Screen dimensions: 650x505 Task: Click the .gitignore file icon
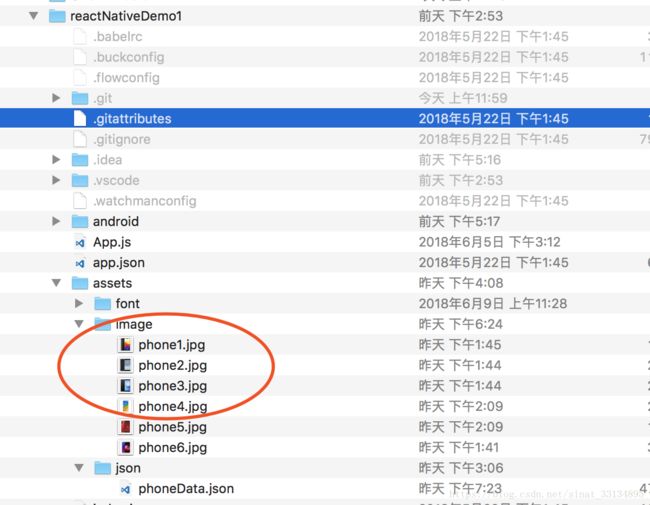tap(80, 139)
